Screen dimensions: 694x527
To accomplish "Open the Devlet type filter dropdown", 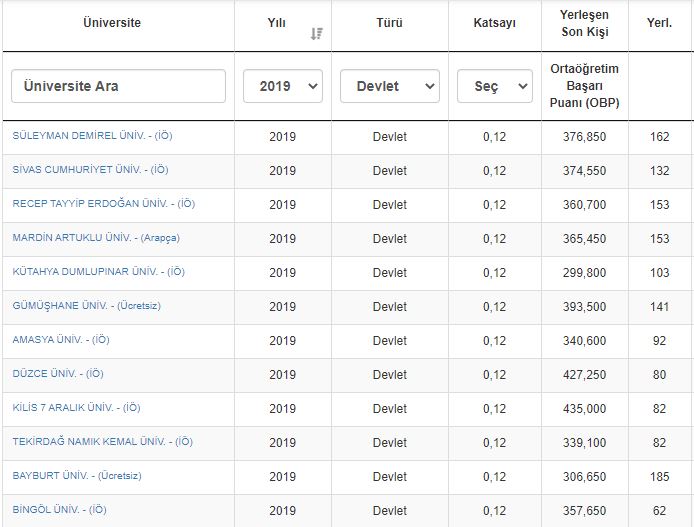I will click(x=390, y=86).
